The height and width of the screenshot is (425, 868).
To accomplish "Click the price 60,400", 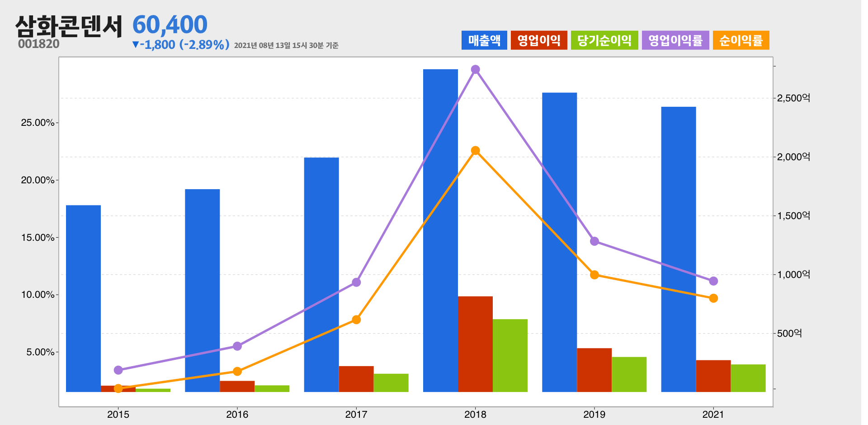I will click(170, 24).
